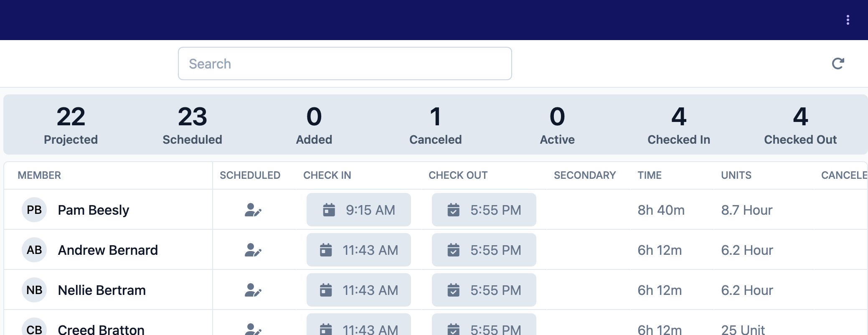868x335 pixels.
Task: Select the AB avatar for Andrew Bernard
Action: [x=34, y=250]
